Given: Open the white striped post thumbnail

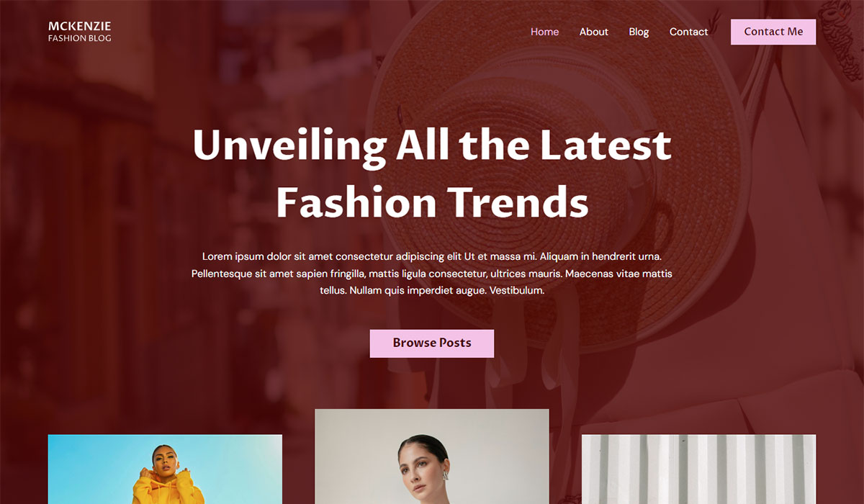Looking at the screenshot, I should coord(698,469).
